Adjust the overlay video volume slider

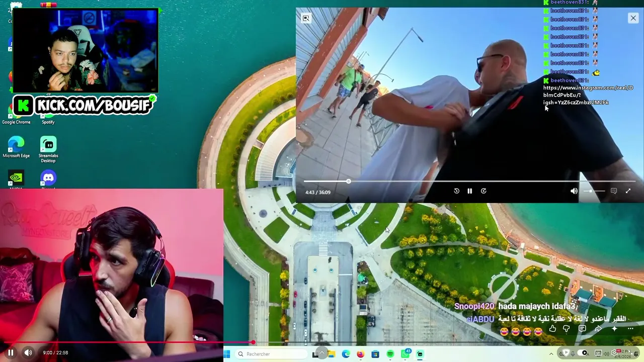coord(594,191)
